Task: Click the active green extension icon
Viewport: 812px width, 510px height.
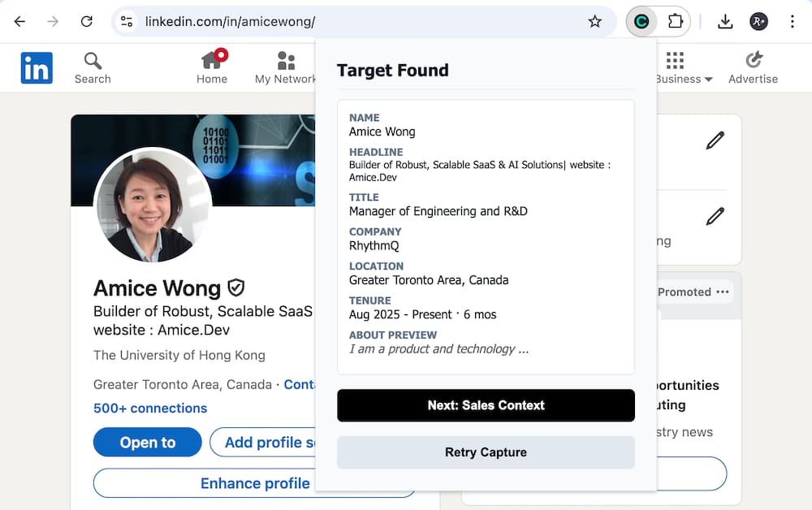Action: coord(641,22)
